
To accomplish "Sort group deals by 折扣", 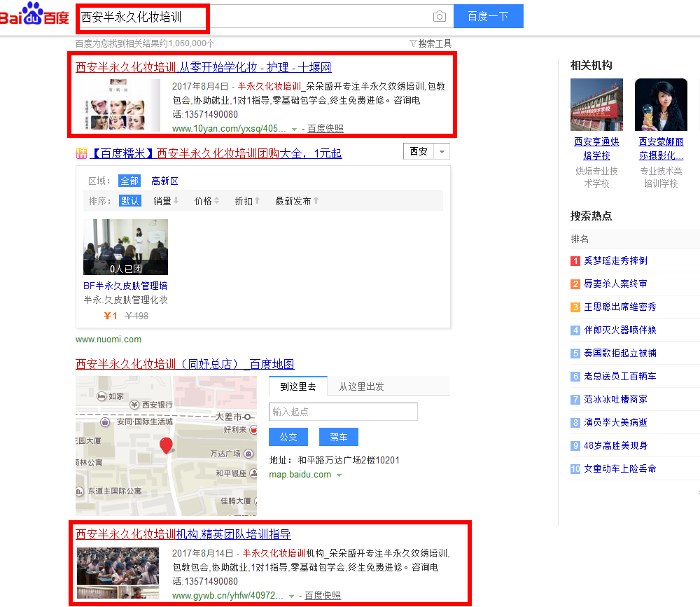I will tap(247, 201).
